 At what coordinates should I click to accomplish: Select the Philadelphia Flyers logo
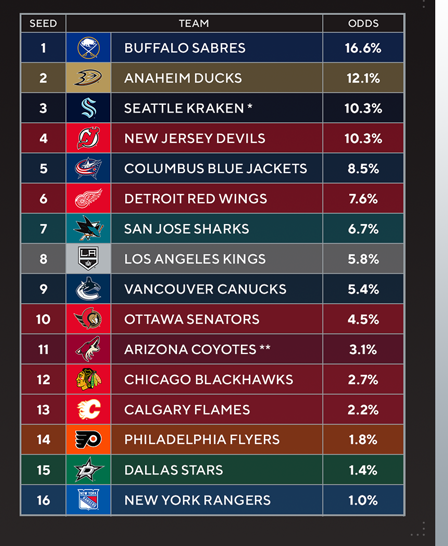[x=88, y=439]
